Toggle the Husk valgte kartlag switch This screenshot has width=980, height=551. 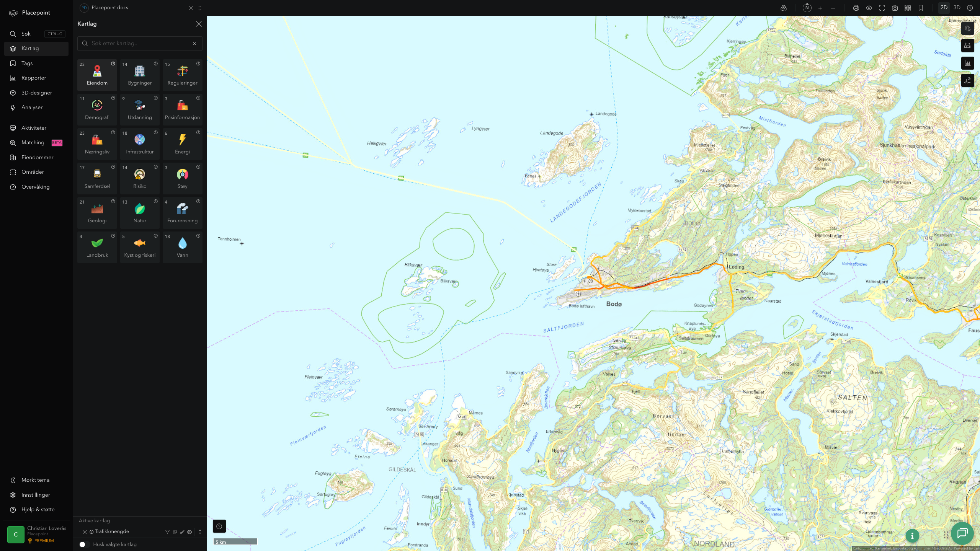tap(84, 544)
